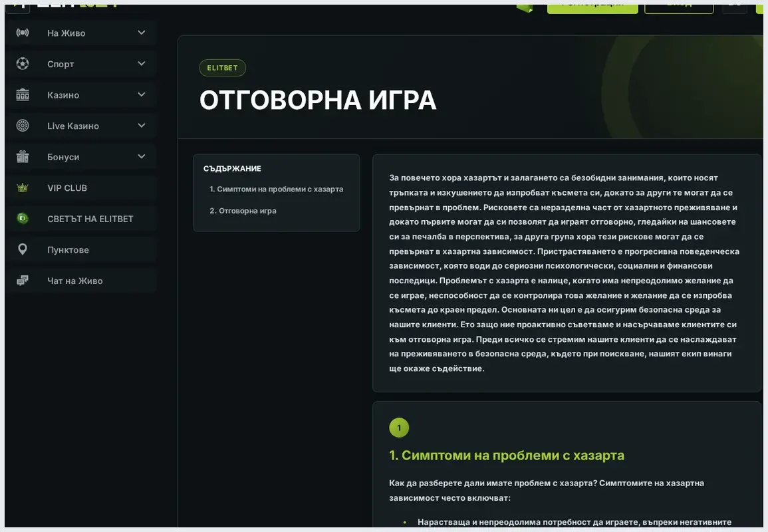This screenshot has width=768, height=532.
Task: Open Бонуси sidebar item
Action: [81, 157]
